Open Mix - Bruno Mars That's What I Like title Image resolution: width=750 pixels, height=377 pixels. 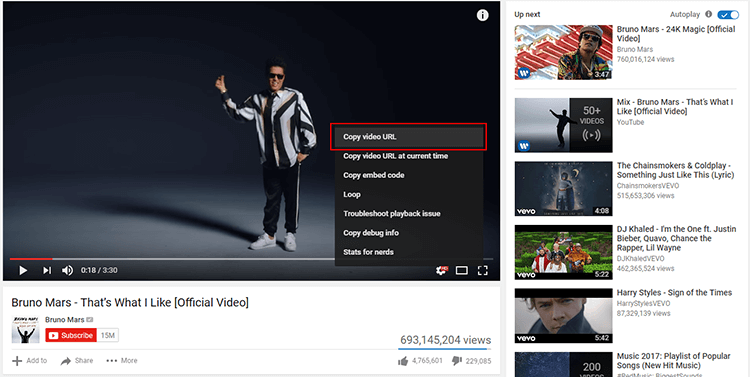click(675, 106)
